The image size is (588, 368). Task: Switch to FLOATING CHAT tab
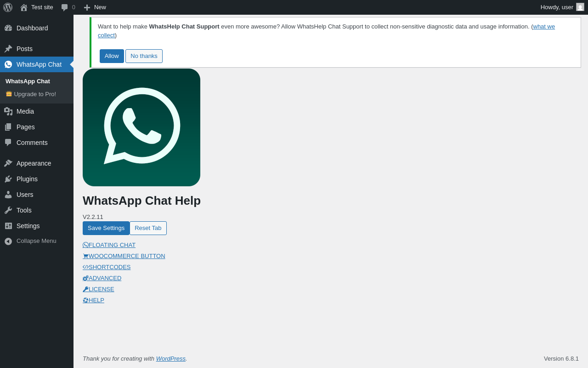(109, 245)
